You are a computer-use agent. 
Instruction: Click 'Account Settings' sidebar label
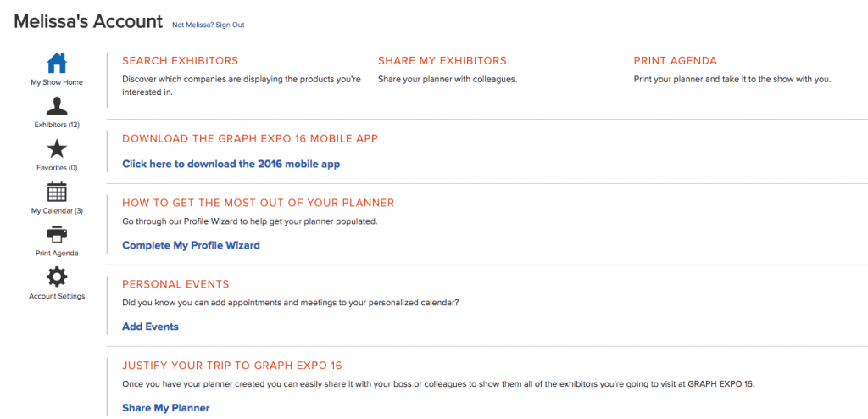(x=57, y=296)
